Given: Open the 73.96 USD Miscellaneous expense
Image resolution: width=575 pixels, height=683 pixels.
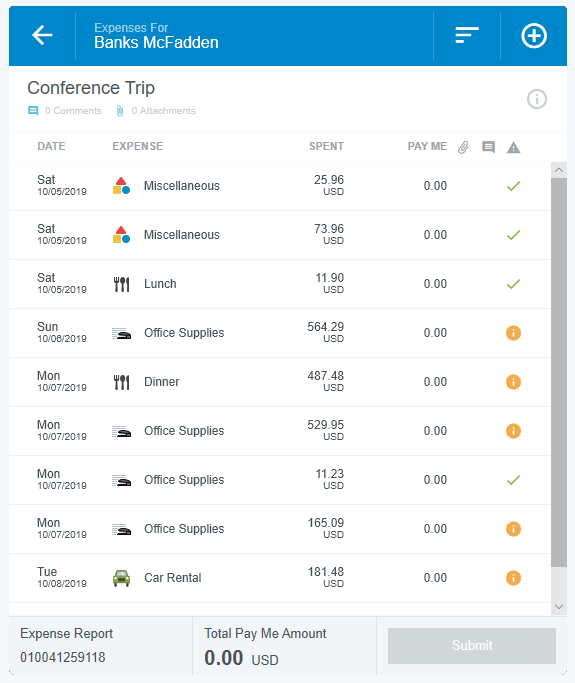Looking at the screenshot, I should 280,235.
